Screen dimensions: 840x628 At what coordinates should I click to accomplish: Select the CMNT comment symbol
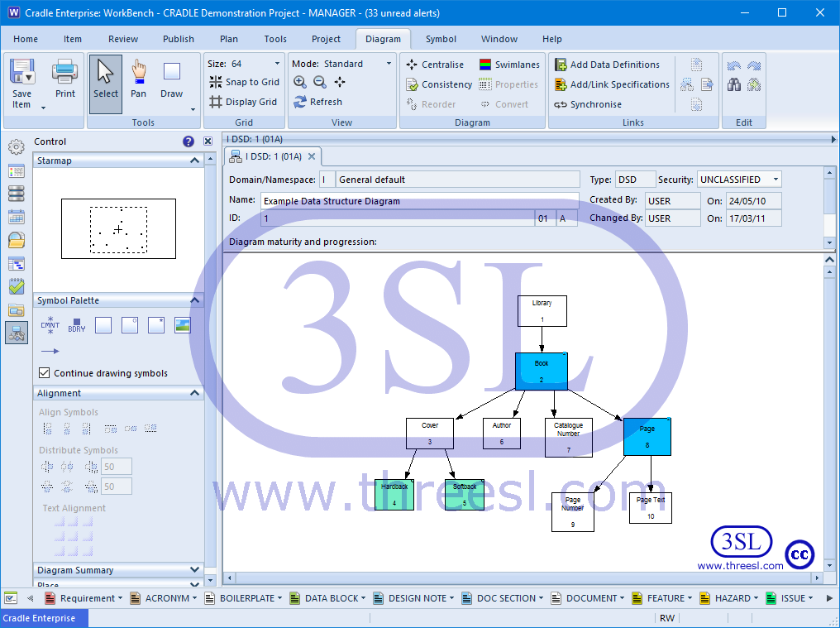[50, 325]
